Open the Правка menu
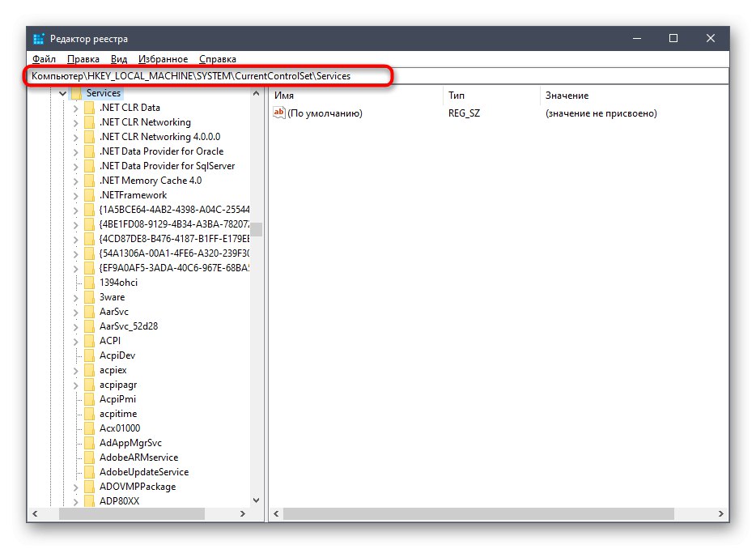 83,59
